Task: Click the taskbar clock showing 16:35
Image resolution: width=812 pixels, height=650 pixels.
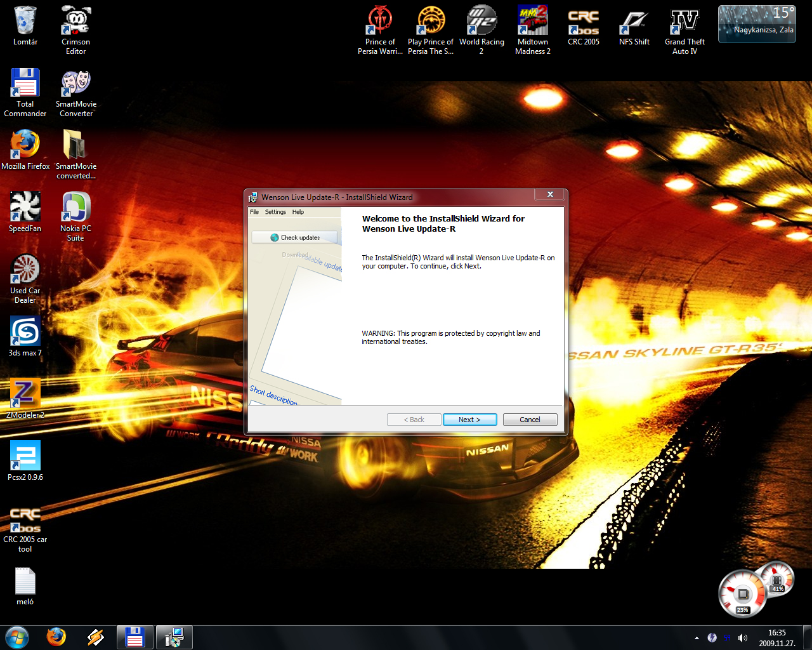Action: (776, 638)
